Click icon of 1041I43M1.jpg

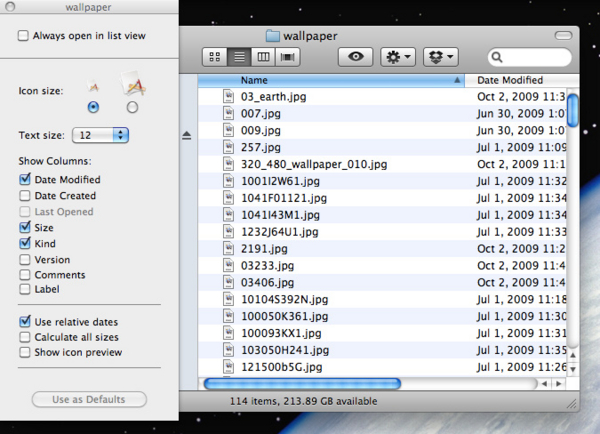[228, 214]
